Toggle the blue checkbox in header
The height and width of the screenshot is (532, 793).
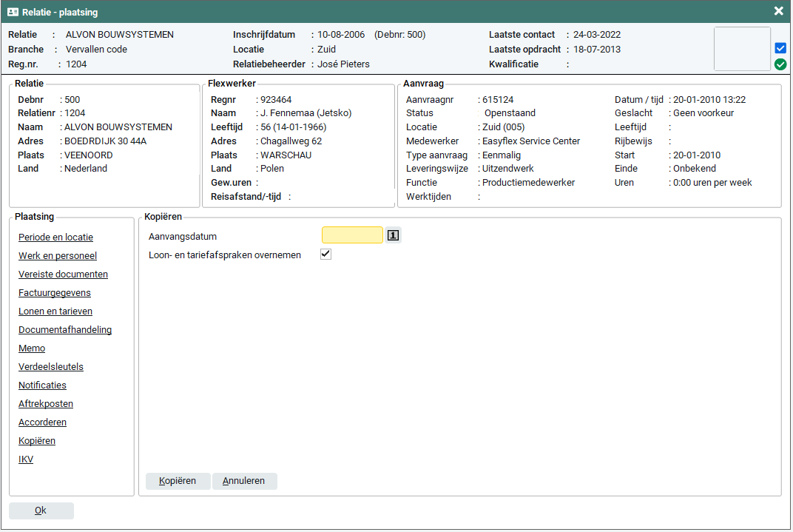(780, 48)
